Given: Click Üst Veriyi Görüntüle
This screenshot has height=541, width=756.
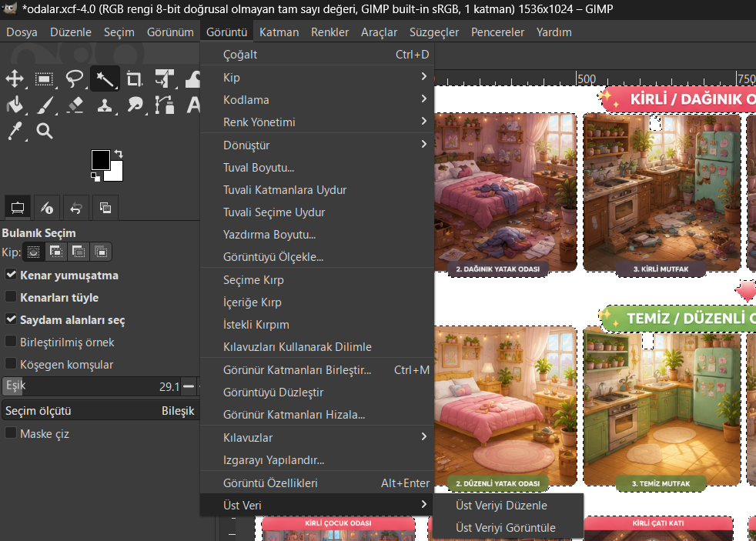Looking at the screenshot, I should coord(508,527).
